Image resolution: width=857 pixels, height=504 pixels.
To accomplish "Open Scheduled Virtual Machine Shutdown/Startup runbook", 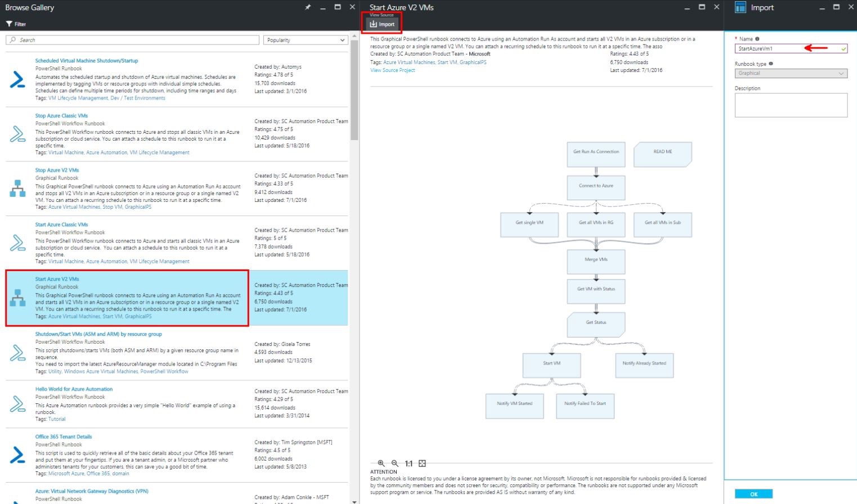I will click(x=87, y=61).
